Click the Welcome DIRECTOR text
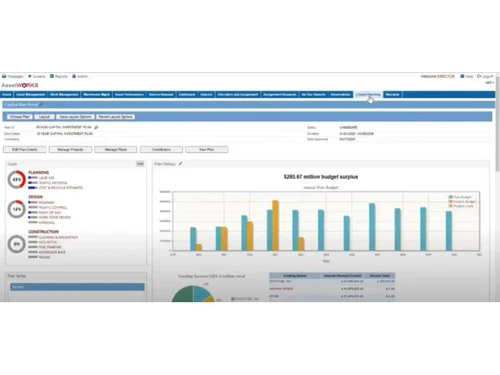 coord(437,76)
